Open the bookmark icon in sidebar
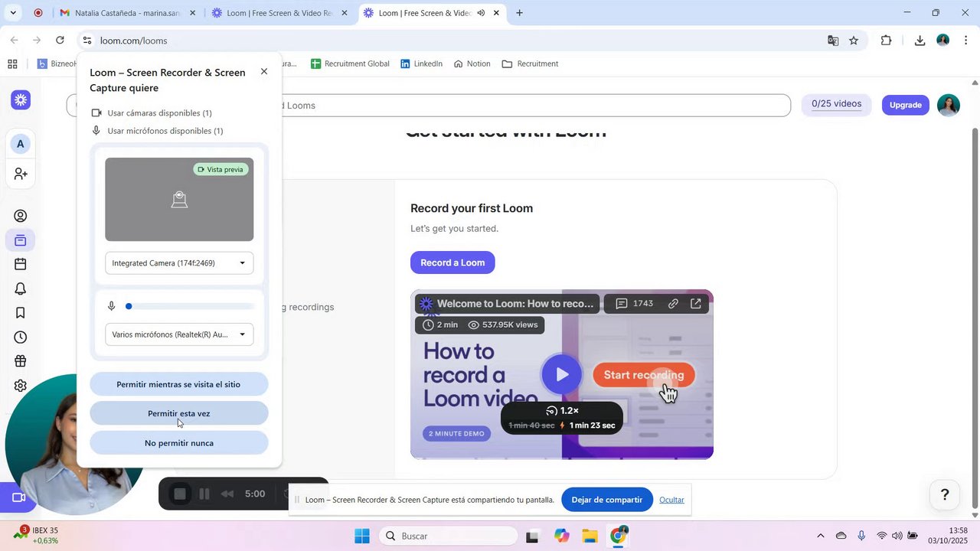The height and width of the screenshot is (551, 980). [21, 313]
